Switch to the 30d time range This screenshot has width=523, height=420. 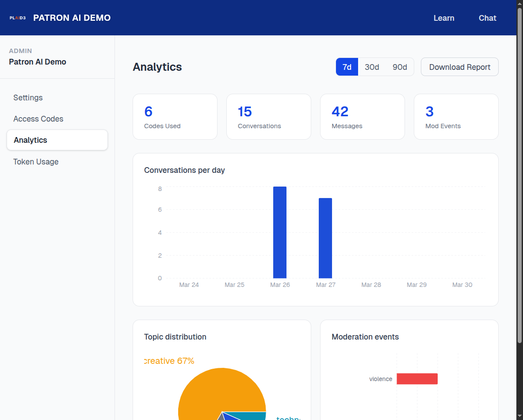click(372, 67)
